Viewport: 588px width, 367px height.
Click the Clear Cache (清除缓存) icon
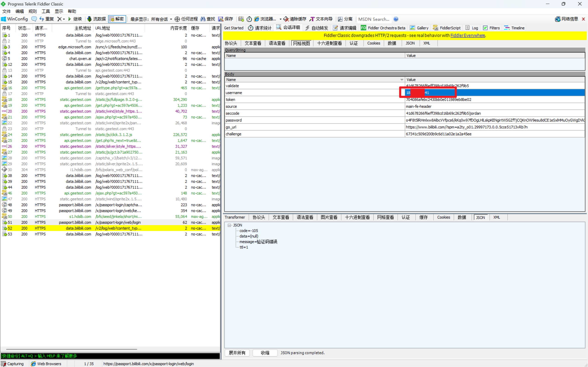click(294, 19)
